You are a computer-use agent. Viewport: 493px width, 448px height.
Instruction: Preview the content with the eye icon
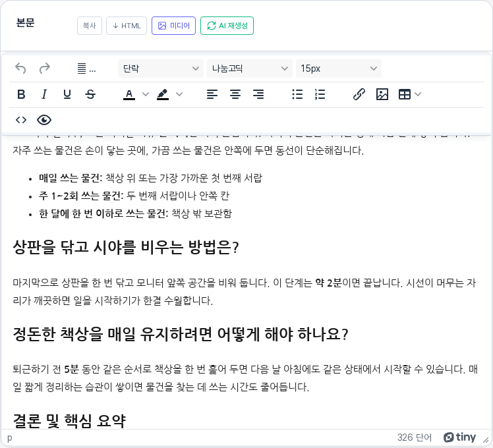point(44,120)
